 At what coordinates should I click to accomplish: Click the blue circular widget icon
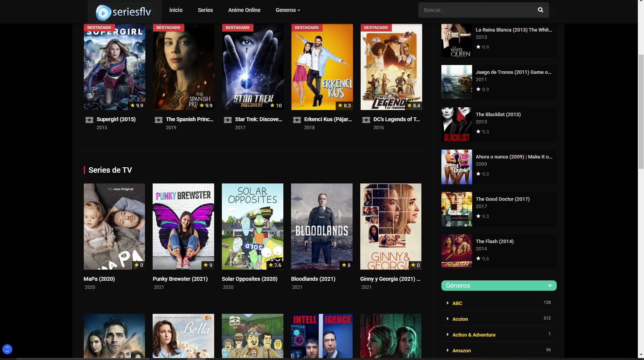7,349
